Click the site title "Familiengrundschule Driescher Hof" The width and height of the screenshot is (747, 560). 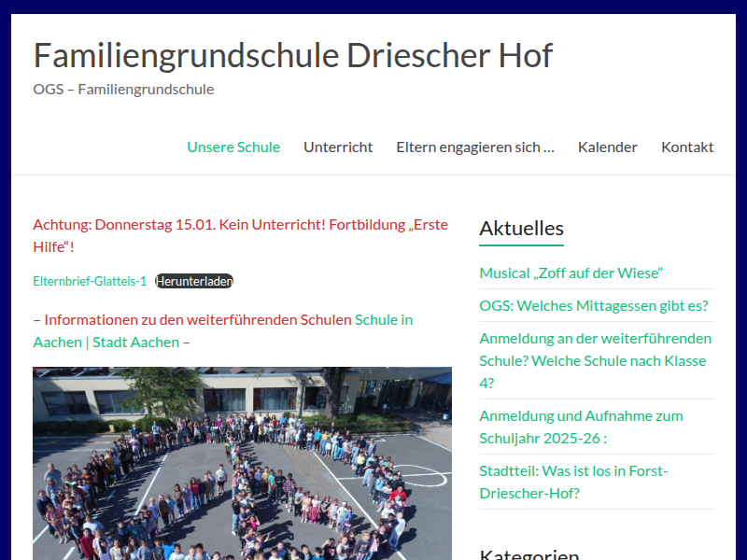tap(293, 56)
